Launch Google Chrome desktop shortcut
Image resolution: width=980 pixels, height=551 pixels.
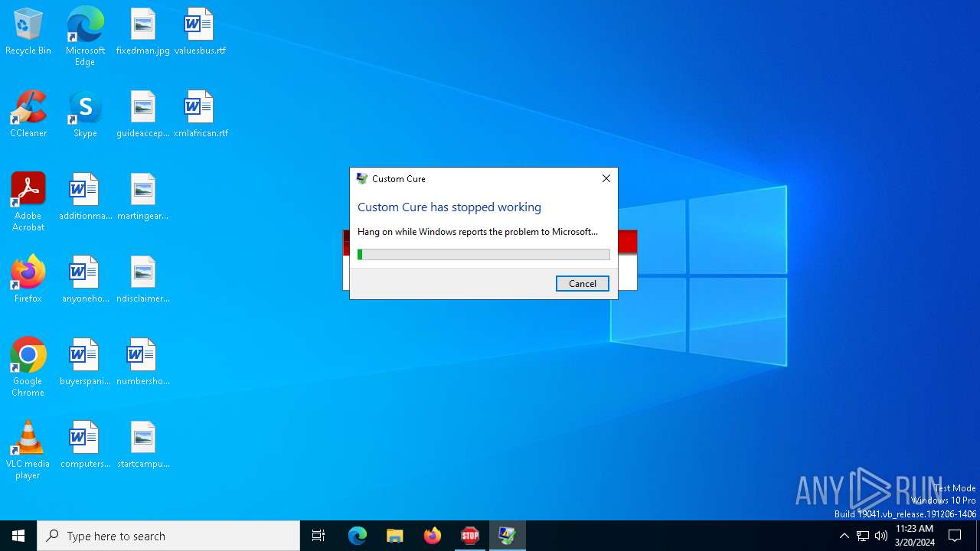28,367
